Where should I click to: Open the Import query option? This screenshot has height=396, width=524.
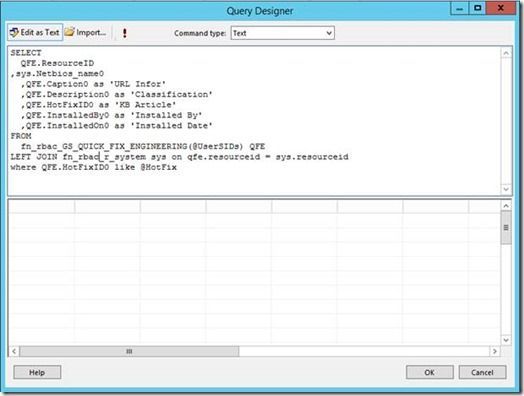86,32
